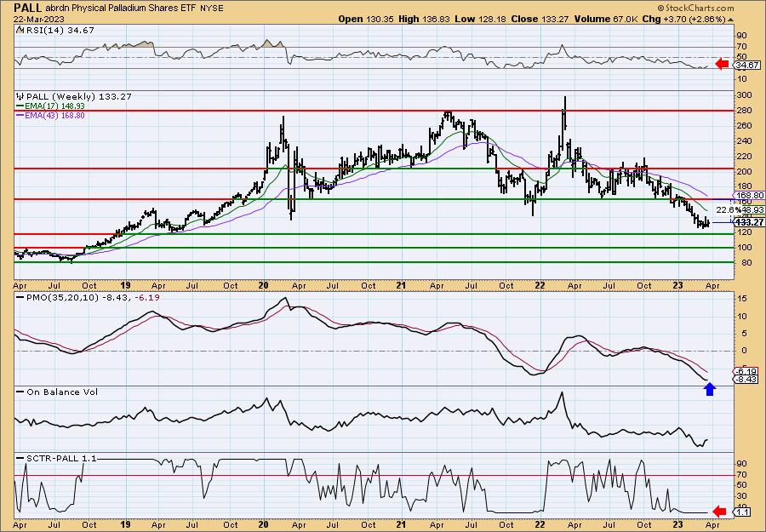Click the 168.80 EMA price tag on the axis

click(748, 195)
